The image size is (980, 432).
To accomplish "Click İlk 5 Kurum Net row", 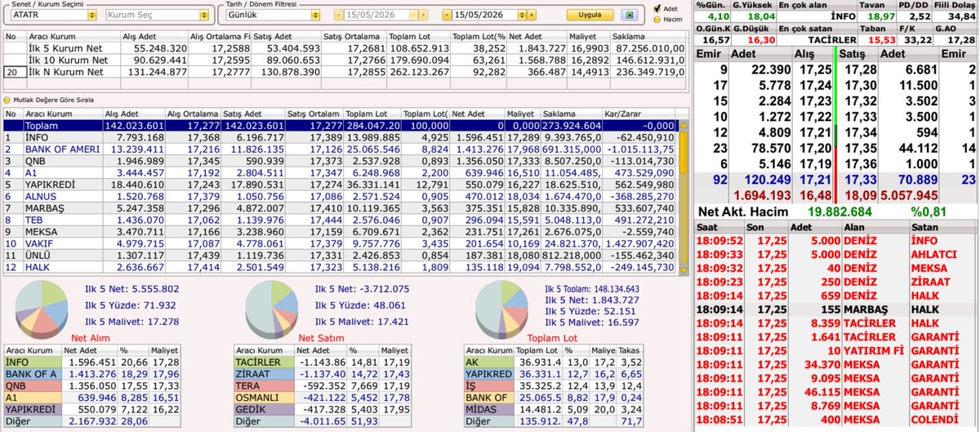I will point(345,49).
